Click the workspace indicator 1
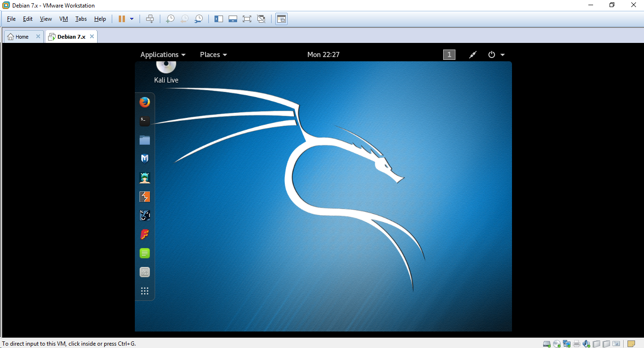This screenshot has width=644, height=348. click(x=449, y=55)
